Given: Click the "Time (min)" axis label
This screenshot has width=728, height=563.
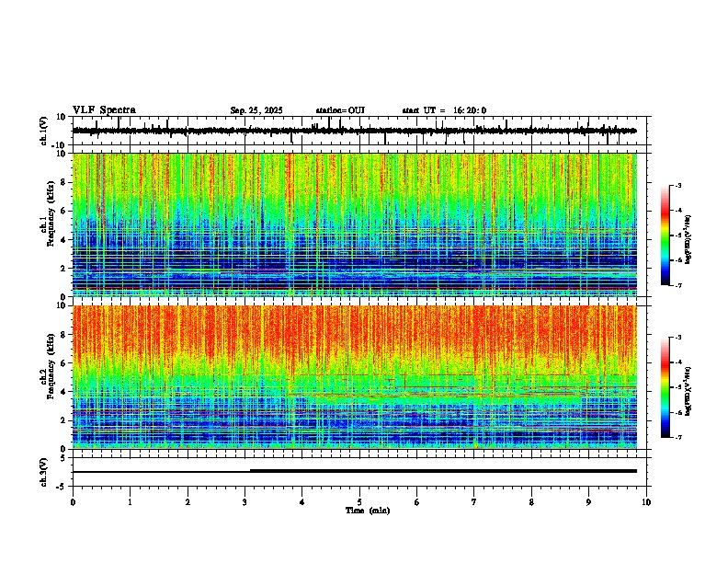Looking at the screenshot, I should tap(368, 511).
